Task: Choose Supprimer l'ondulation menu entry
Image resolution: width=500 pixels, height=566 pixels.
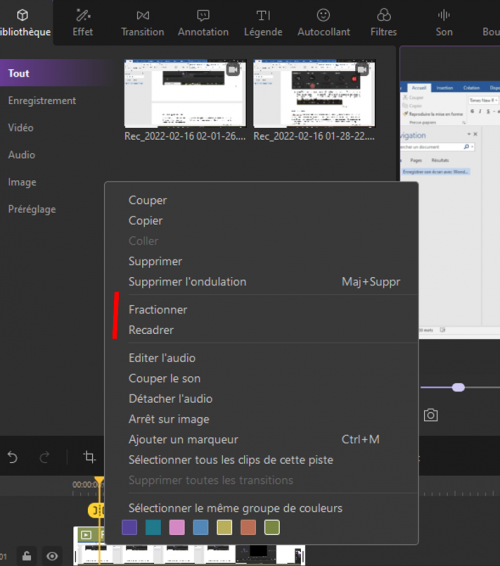Action: [261, 282]
